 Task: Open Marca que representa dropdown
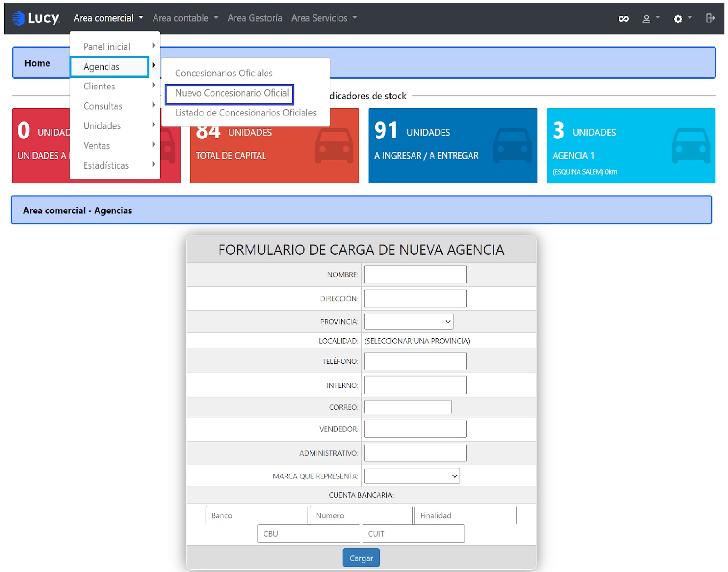coord(412,476)
